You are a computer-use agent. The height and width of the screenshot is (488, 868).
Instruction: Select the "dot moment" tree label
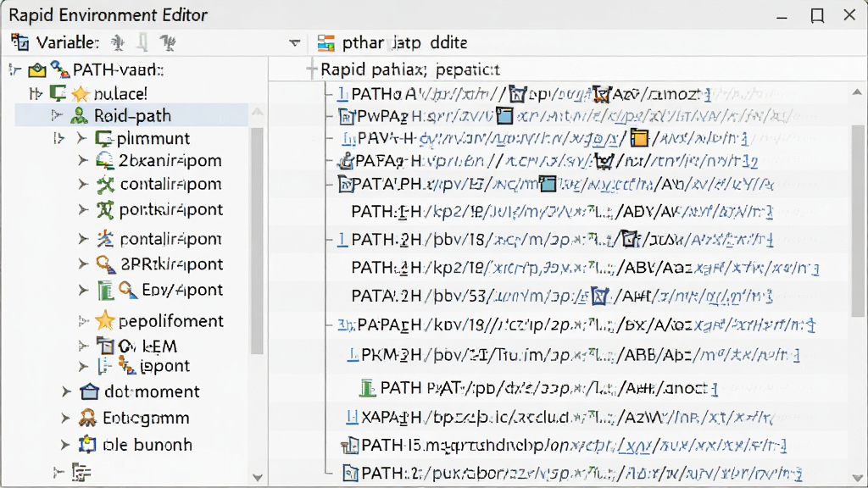coord(152,391)
